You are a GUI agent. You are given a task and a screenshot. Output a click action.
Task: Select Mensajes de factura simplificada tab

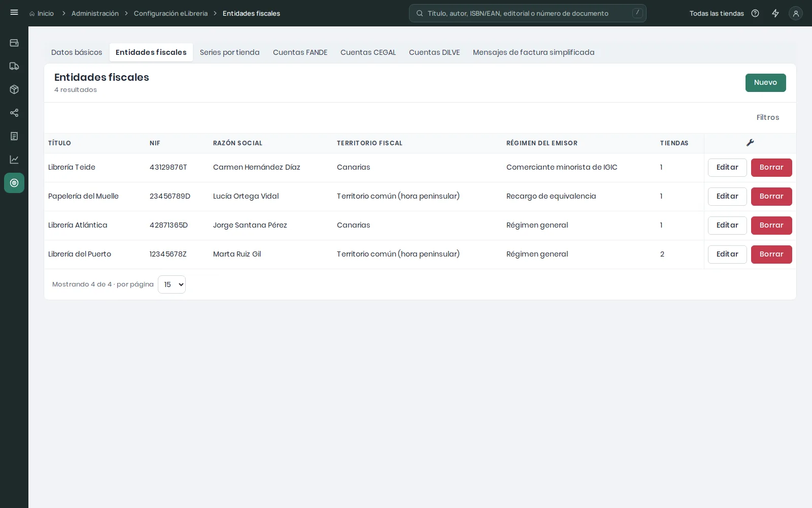coord(533,52)
